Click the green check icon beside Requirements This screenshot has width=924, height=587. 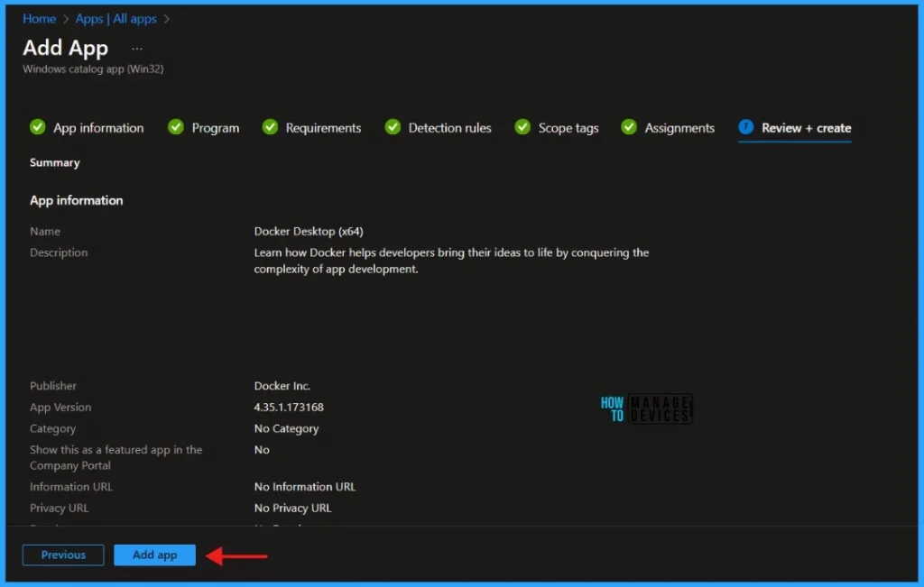(270, 126)
